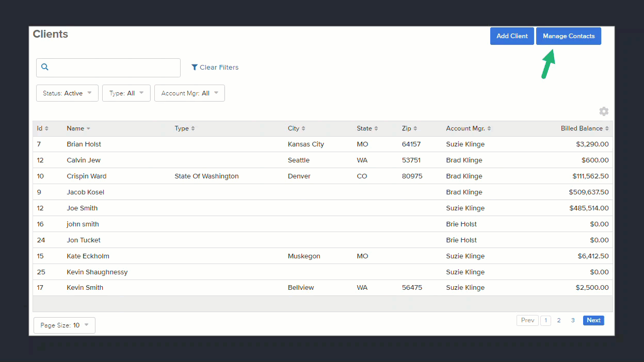644x362 pixels.
Task: Sort by the Name column arrow
Action: (88, 128)
